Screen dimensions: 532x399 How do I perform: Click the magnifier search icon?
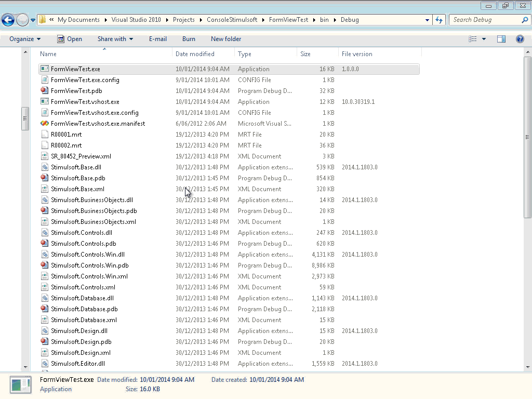coord(525,20)
